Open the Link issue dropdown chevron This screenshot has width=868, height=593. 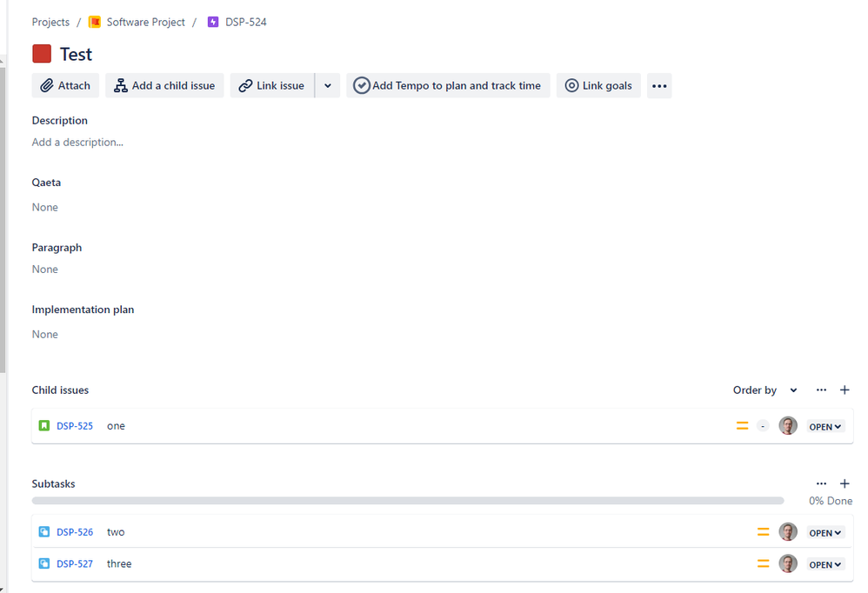tap(327, 85)
